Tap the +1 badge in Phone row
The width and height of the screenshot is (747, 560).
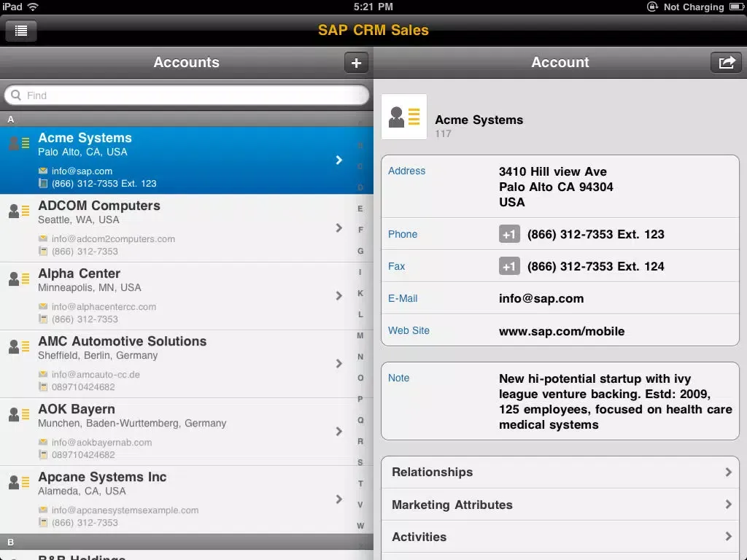coord(509,234)
